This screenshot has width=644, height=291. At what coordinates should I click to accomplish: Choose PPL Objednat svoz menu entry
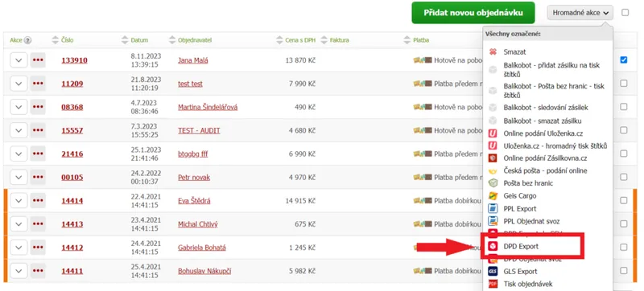[x=531, y=221]
